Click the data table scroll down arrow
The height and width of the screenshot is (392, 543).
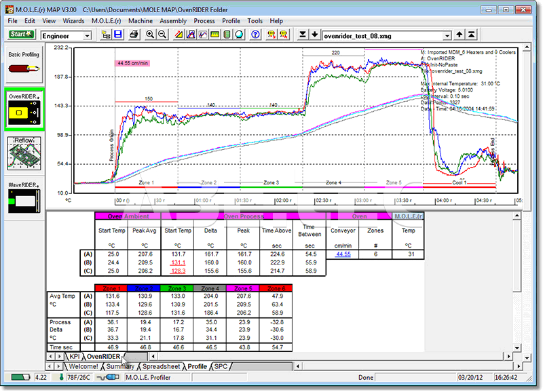[517, 348]
